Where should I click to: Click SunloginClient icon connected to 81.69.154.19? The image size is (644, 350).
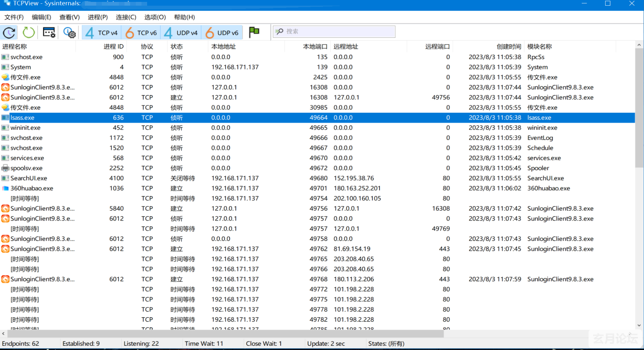[5, 249]
